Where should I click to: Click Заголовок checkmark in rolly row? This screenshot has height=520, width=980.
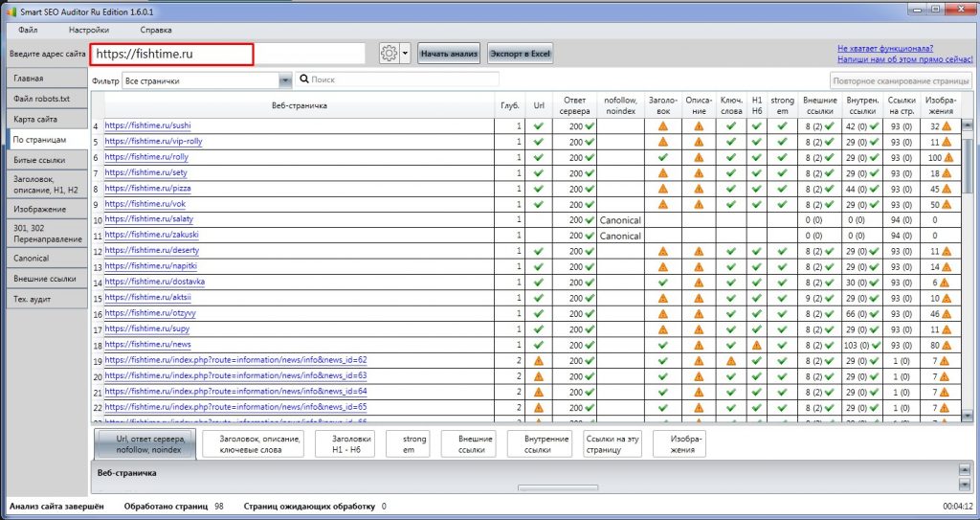tap(663, 157)
